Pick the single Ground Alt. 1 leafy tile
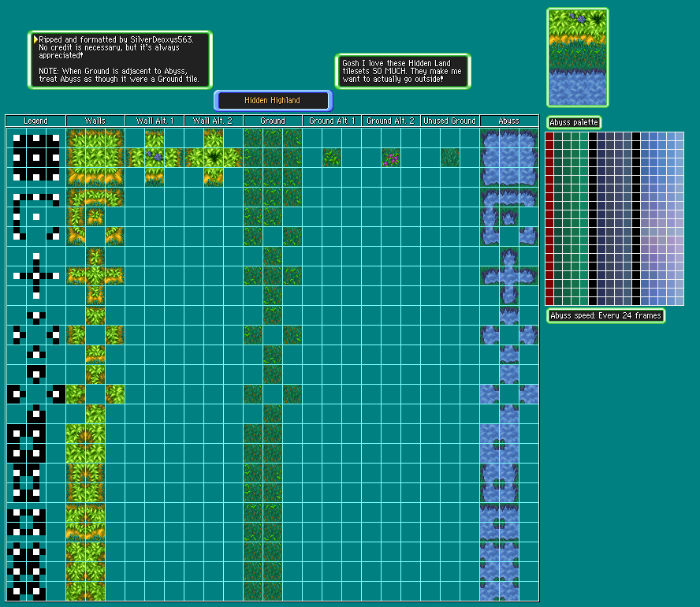700x607 pixels. tap(332, 158)
